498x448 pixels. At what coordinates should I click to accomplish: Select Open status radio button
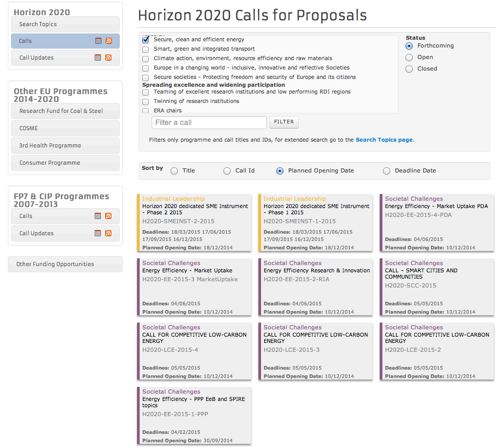409,58
